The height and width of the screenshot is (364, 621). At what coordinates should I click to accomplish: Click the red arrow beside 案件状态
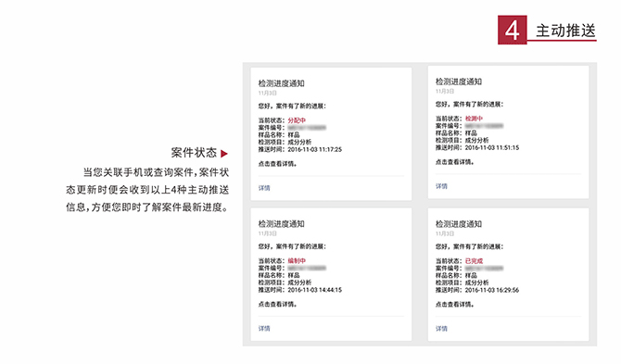pos(224,154)
